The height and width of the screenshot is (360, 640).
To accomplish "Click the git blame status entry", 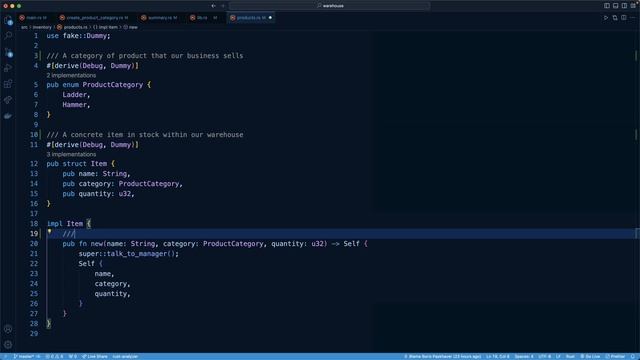I will pos(442,356).
